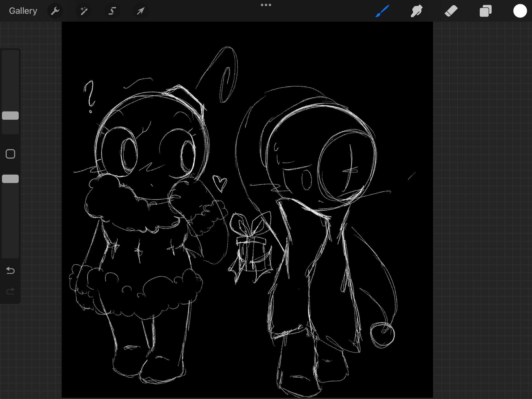
Task: Tap the square modify button in sidebar
Action: (10, 154)
